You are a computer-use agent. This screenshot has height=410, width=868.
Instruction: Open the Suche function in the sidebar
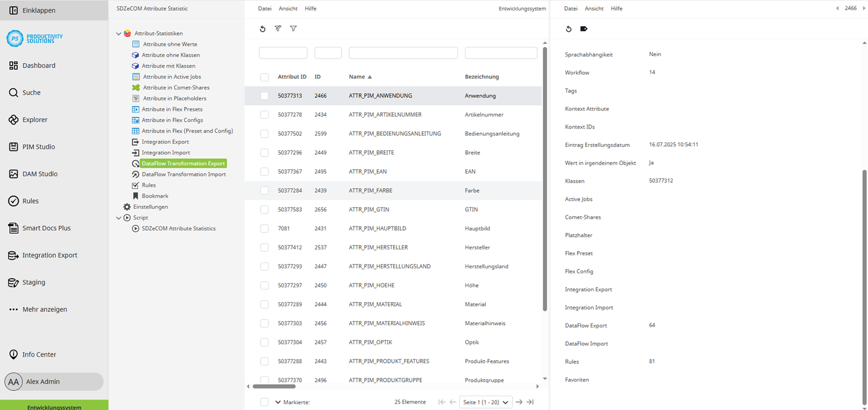click(31, 92)
